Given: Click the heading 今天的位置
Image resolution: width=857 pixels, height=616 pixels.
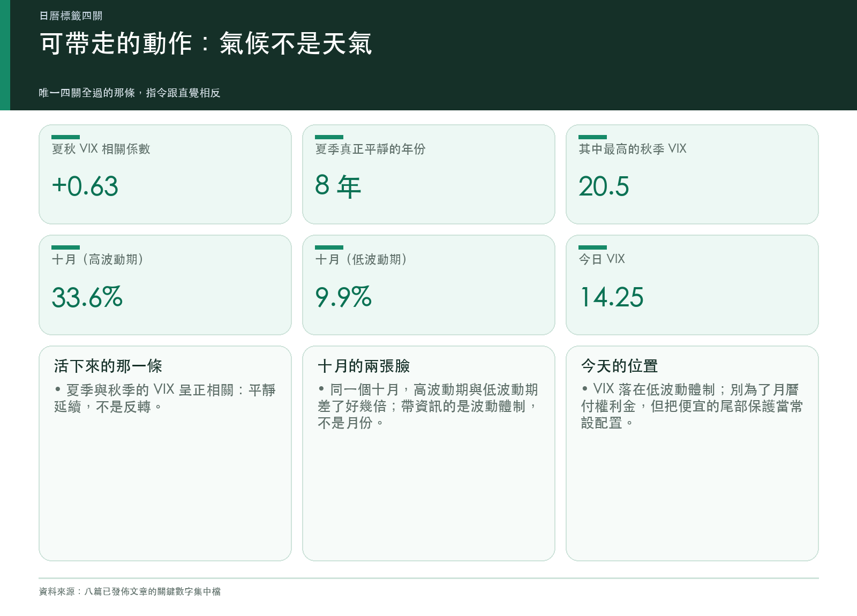Looking at the screenshot, I should [620, 366].
